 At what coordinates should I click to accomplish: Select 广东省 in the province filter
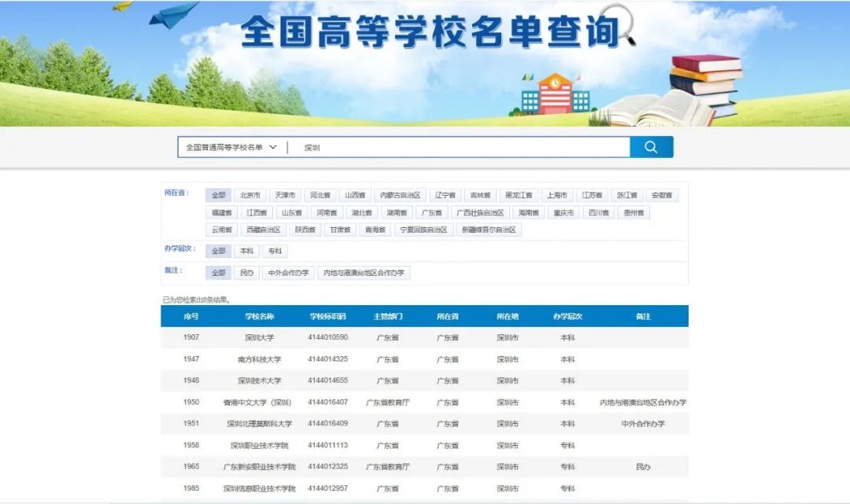(x=431, y=212)
